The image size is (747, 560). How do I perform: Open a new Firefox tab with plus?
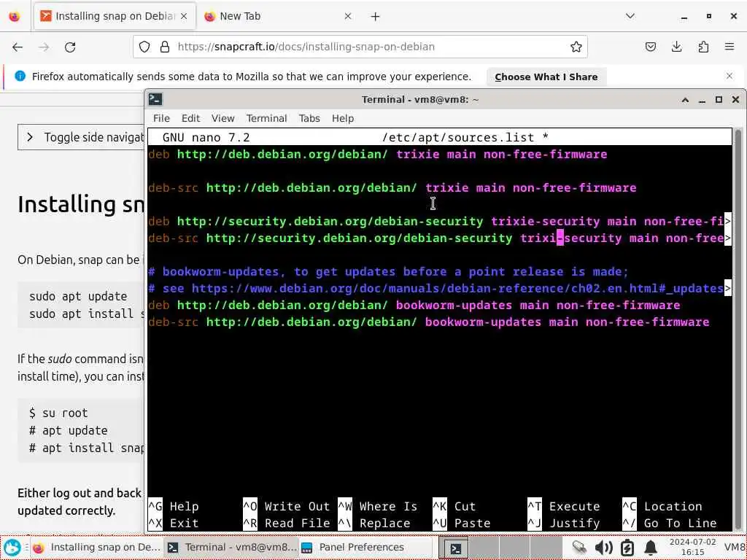coord(376,17)
